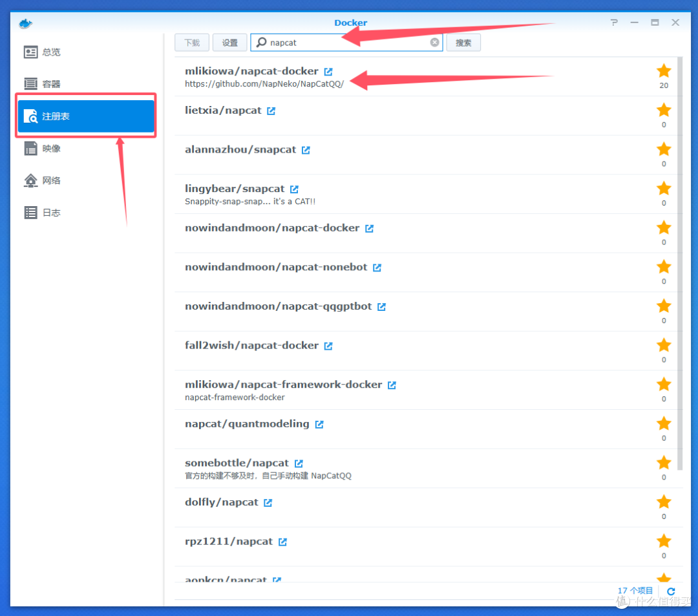Open the 设置 settings button

tap(229, 43)
